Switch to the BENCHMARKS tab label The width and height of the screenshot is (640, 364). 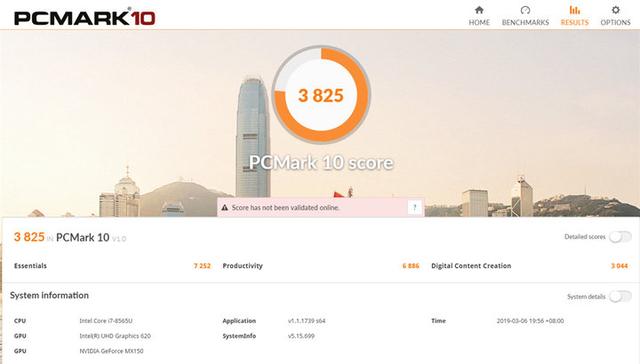[525, 22]
